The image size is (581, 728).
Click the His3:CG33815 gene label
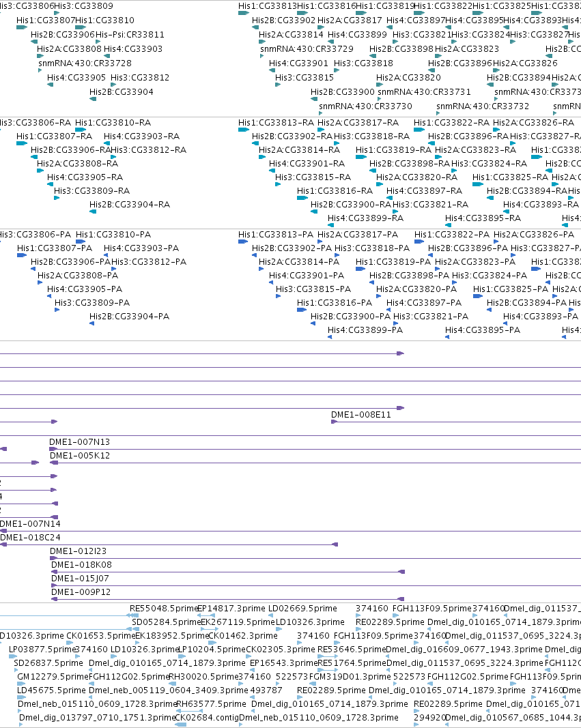(x=304, y=78)
